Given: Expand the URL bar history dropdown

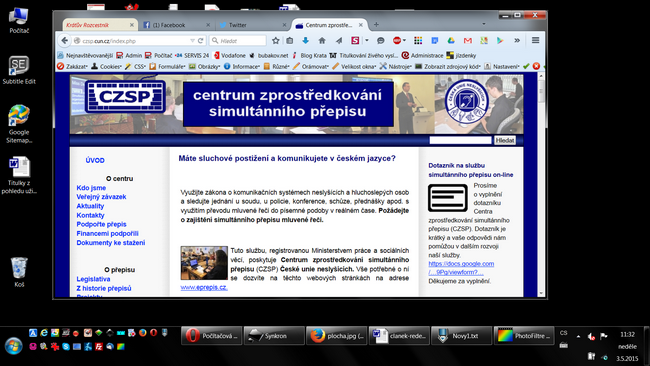Looking at the screenshot, I should click(x=192, y=41).
